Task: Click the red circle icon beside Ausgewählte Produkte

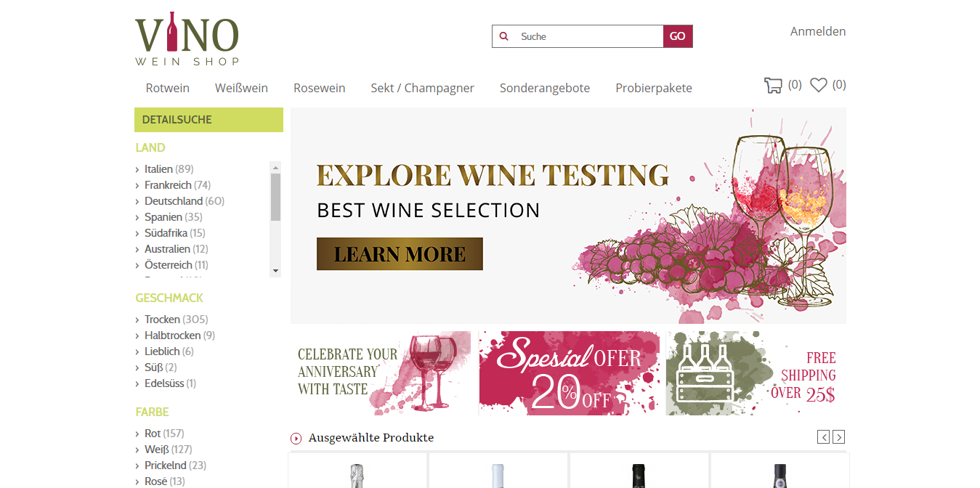Action: click(x=296, y=438)
